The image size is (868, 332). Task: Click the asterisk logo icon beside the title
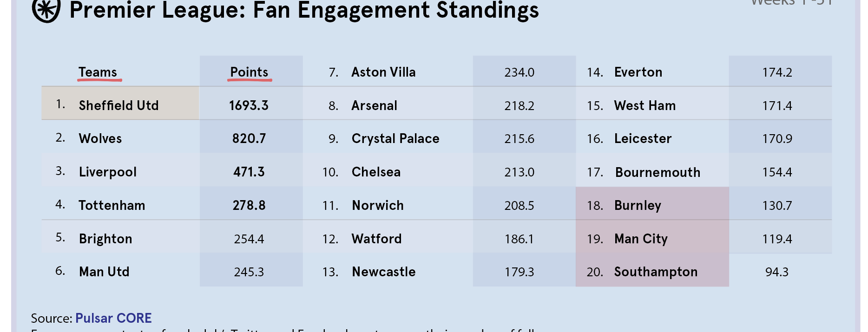(x=46, y=10)
